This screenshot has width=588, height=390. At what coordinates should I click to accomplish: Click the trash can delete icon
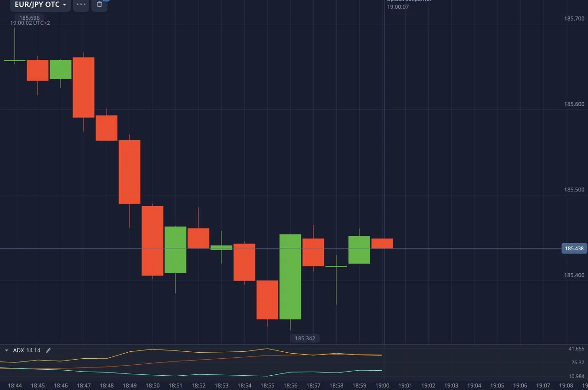99,5
